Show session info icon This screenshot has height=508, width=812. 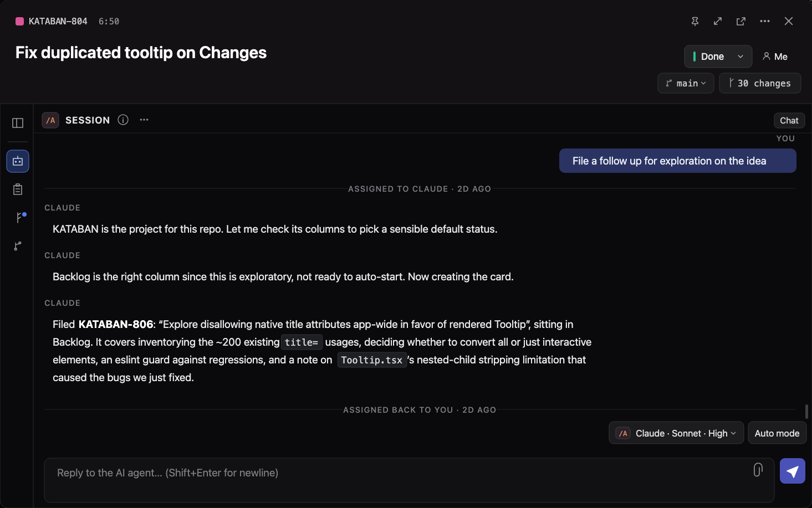point(123,120)
